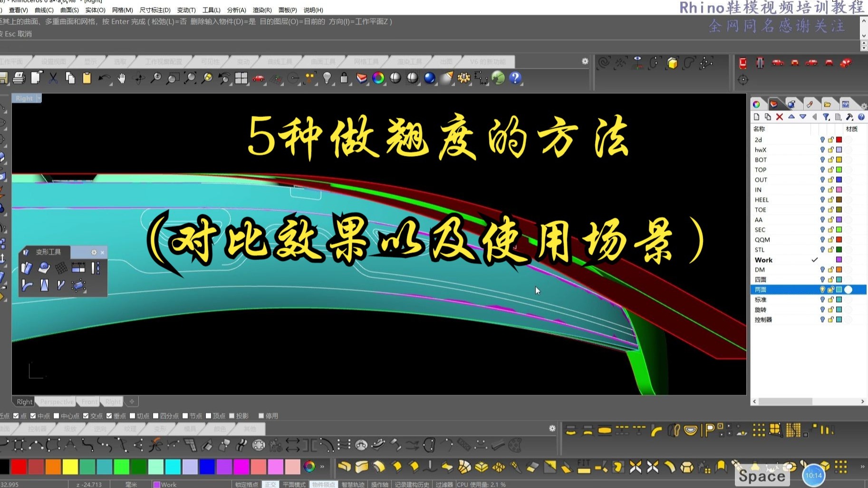Open the layer filter funnel dropdown
Viewport: 868px width, 488px height.
click(x=826, y=117)
